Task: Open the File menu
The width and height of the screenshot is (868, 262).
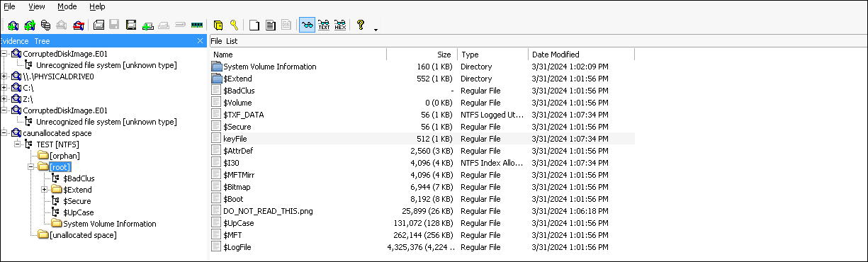Action: (x=10, y=6)
